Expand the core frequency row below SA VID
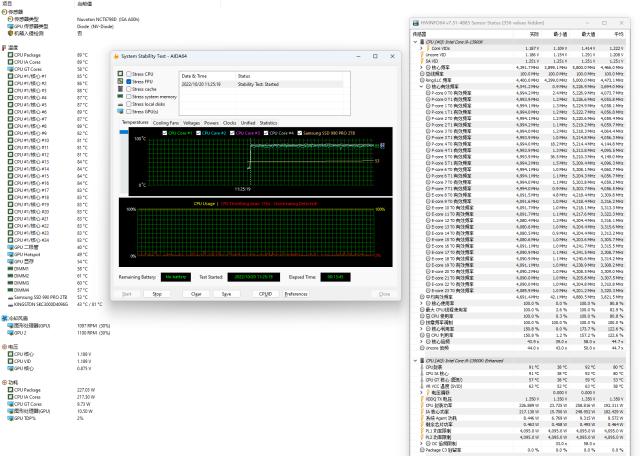Viewport: 640px width, 456px height. (x=422, y=67)
